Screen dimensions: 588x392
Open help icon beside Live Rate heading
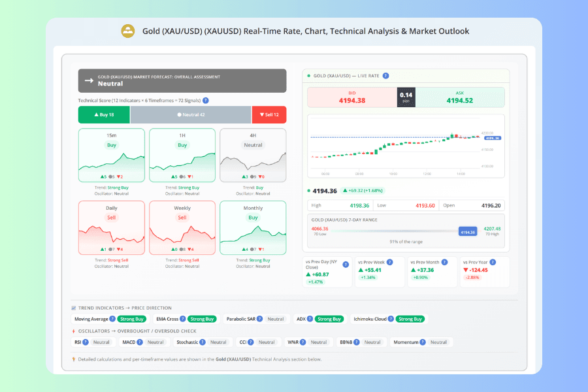(x=385, y=76)
